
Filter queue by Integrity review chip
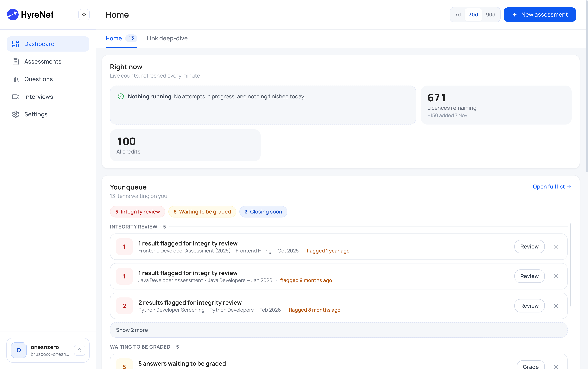[x=137, y=212]
